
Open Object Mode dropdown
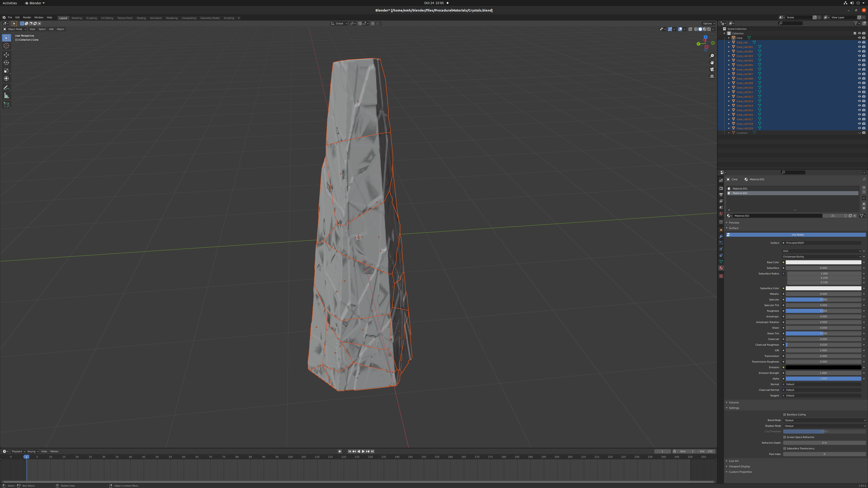click(14, 29)
